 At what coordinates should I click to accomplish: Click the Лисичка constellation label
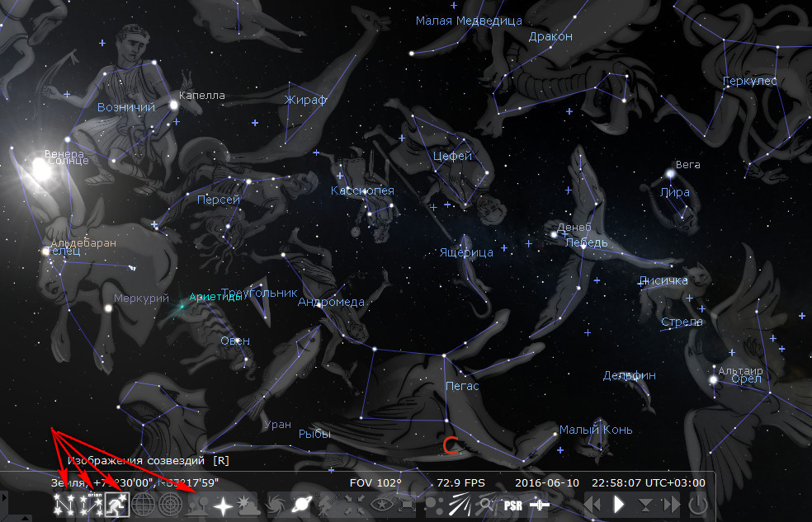663,280
